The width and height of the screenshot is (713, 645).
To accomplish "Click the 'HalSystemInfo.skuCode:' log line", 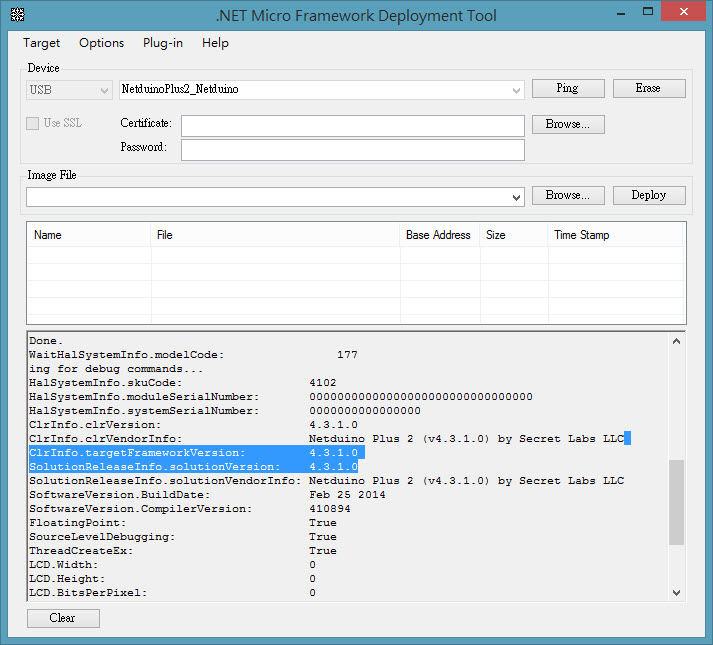I will 182,383.
